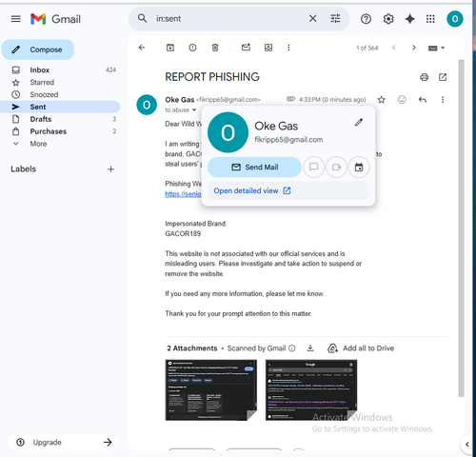
Task: Open the phishing website link
Action: point(183,194)
